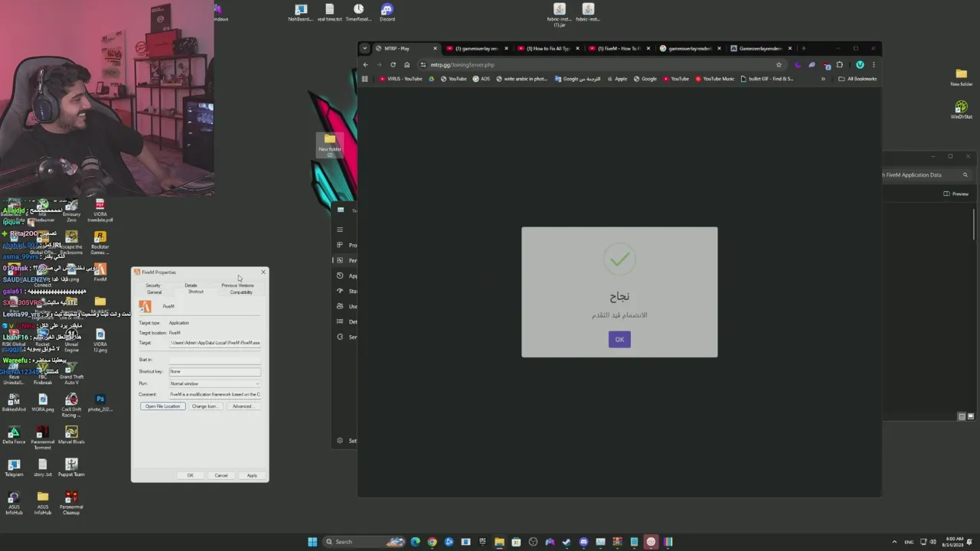This screenshot has width=980, height=551.
Task: Click the address bar showing mtrp.gg
Action: click(601, 65)
